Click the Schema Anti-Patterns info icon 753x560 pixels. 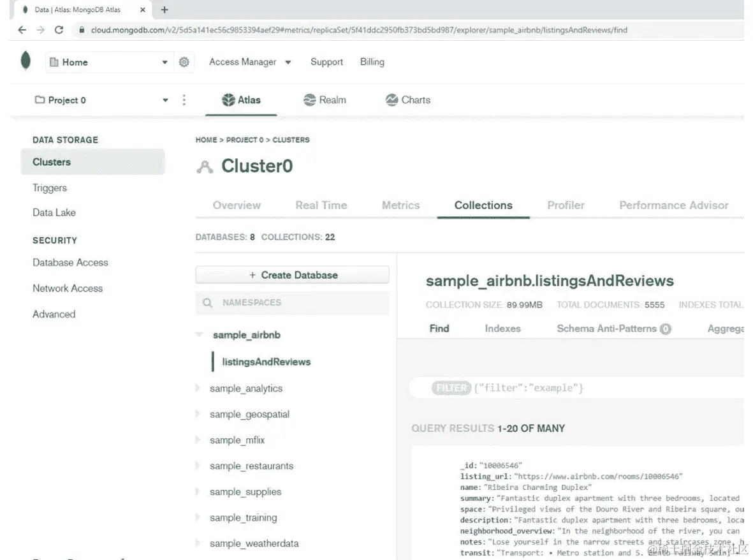[665, 328]
